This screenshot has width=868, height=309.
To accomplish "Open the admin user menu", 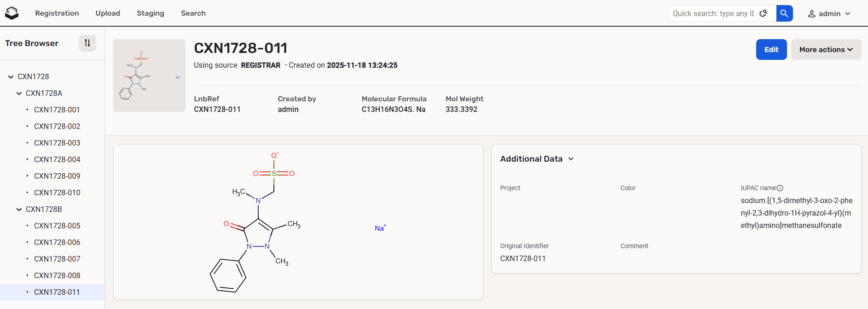I will [x=829, y=13].
